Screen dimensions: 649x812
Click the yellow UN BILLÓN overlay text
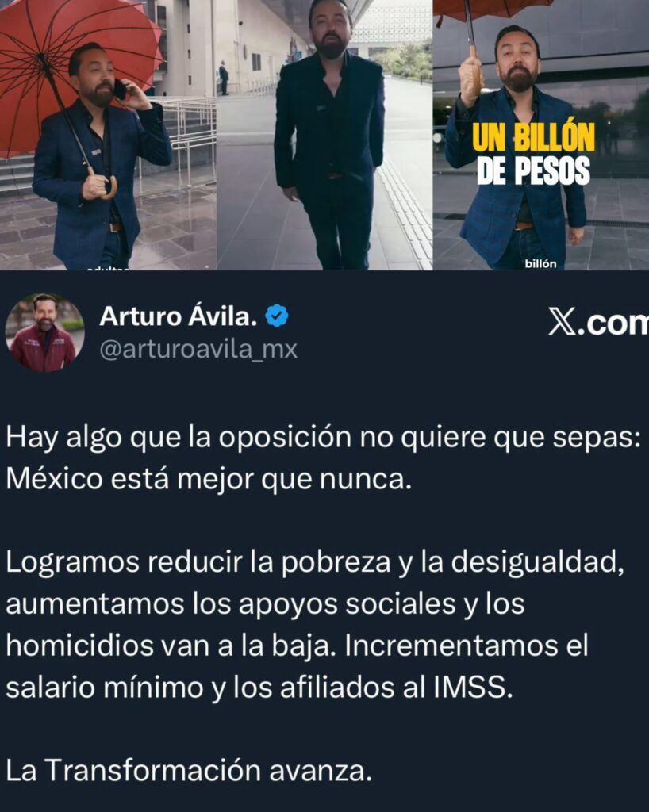pos(533,138)
